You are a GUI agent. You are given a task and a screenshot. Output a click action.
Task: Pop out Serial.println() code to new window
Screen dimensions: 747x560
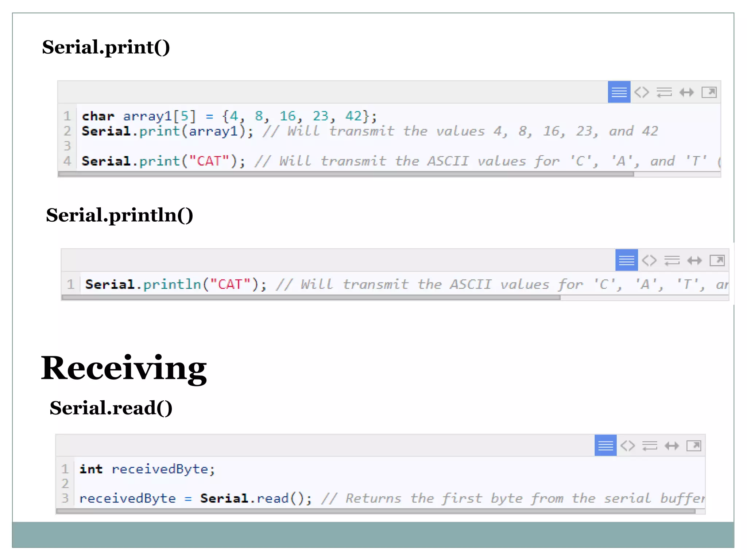(717, 260)
